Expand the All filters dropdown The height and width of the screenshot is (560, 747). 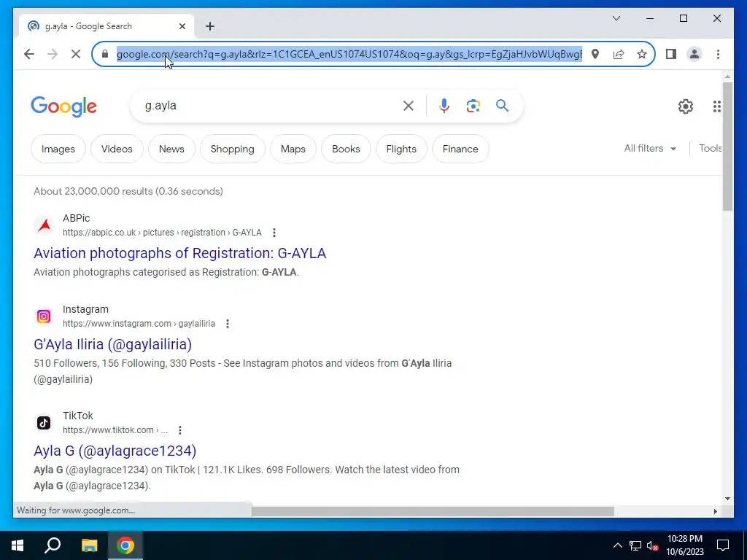point(650,149)
